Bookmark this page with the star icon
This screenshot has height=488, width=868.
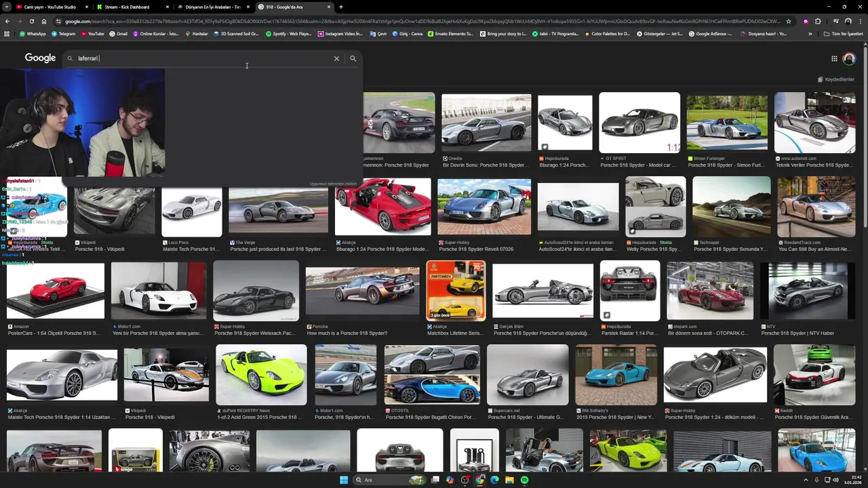click(x=788, y=21)
